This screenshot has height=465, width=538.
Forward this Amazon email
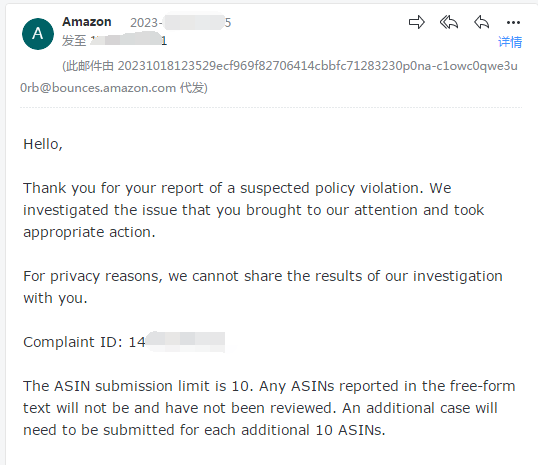coord(417,23)
